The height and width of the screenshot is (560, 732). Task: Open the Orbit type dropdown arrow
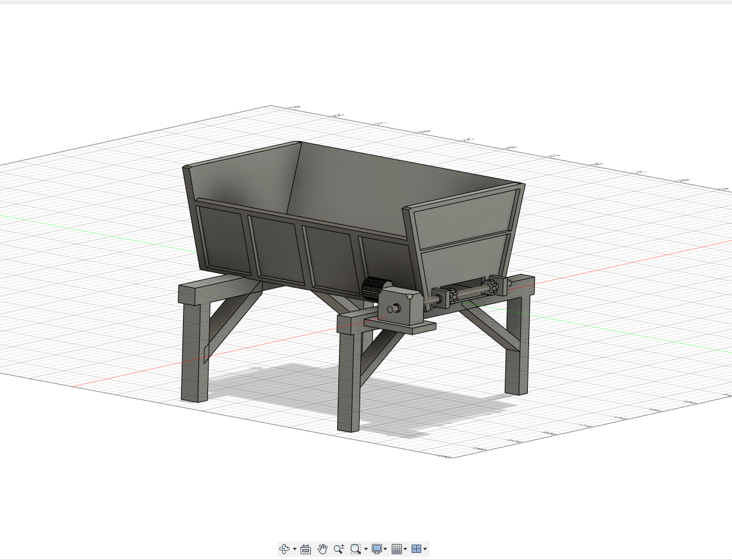click(295, 549)
